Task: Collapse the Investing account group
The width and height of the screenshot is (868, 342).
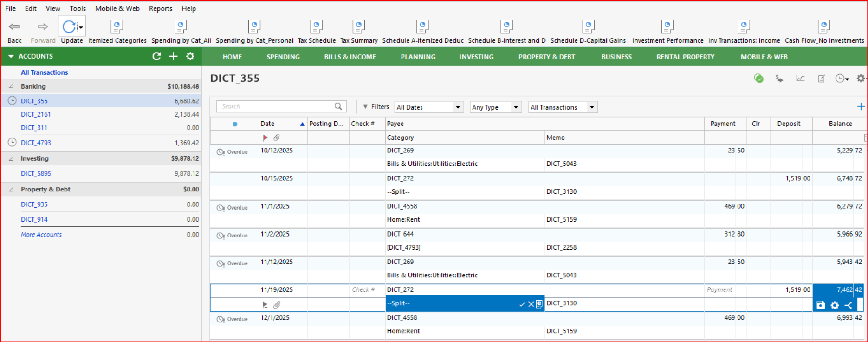Action: point(12,158)
